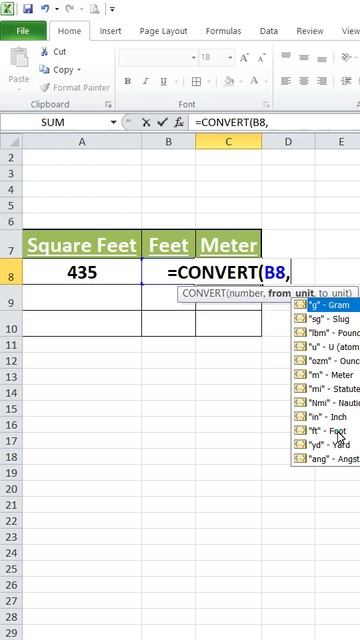
Task: Toggle Italic formatting
Action: tap(145, 82)
